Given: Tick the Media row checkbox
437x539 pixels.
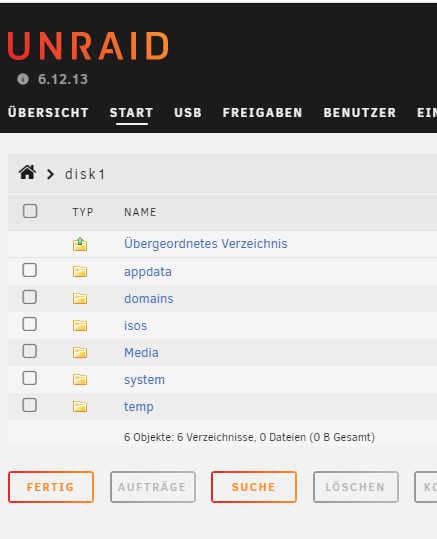Looking at the screenshot, I should pos(30,351).
